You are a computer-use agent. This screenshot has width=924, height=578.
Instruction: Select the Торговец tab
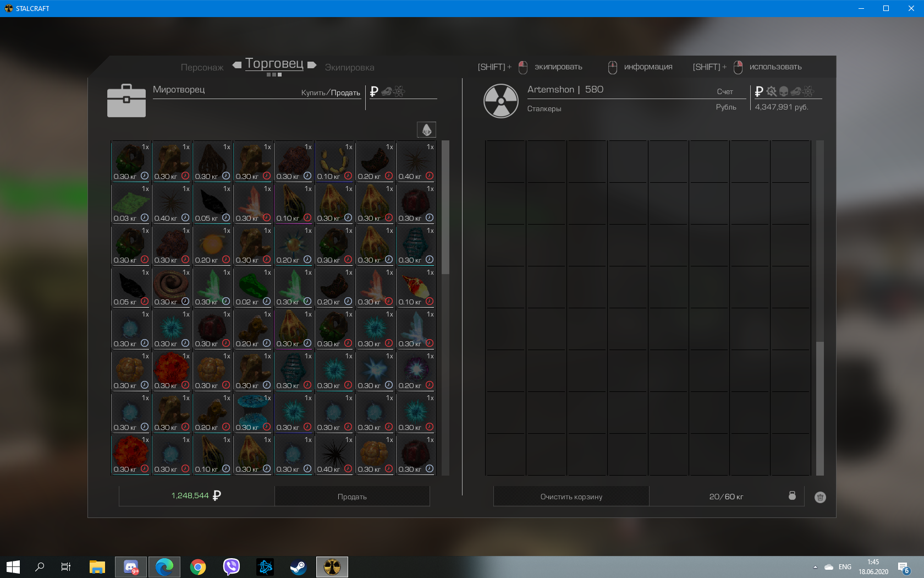click(274, 63)
